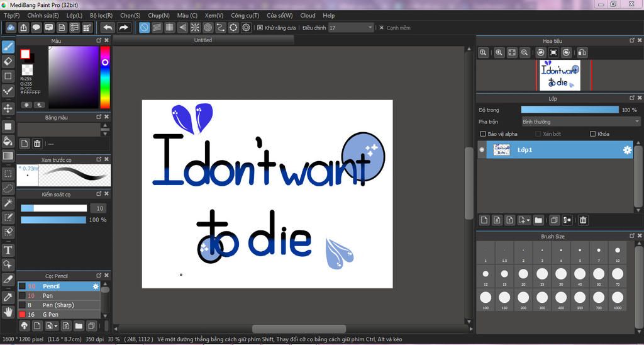Click the 33 % zoom value in status bar

pyautogui.click(x=114, y=340)
